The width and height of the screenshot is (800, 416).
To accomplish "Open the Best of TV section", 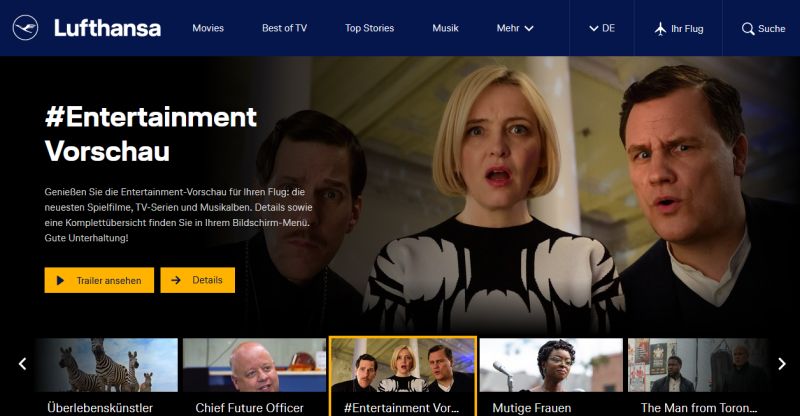I will coord(285,28).
